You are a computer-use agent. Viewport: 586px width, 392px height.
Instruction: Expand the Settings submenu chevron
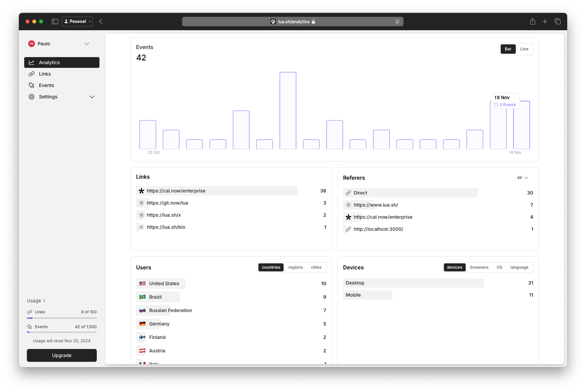pyautogui.click(x=92, y=97)
